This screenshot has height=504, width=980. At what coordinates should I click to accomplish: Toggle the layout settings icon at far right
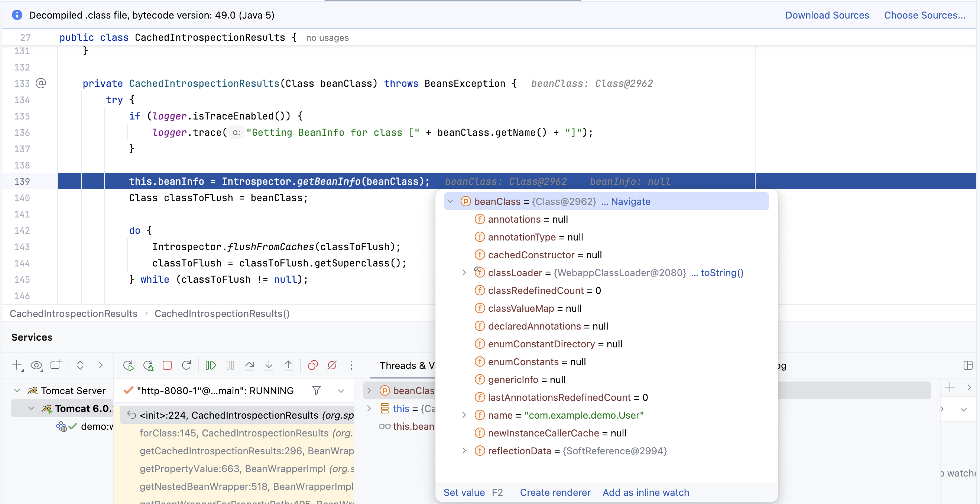[968, 365]
